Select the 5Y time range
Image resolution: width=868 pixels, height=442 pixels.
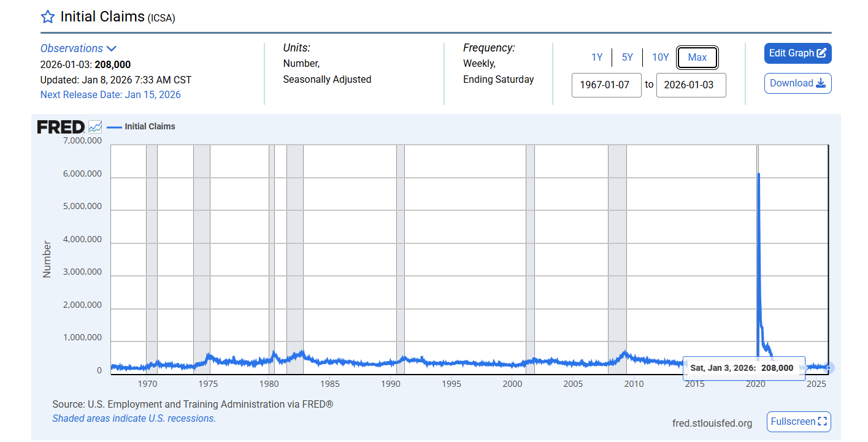click(x=627, y=57)
